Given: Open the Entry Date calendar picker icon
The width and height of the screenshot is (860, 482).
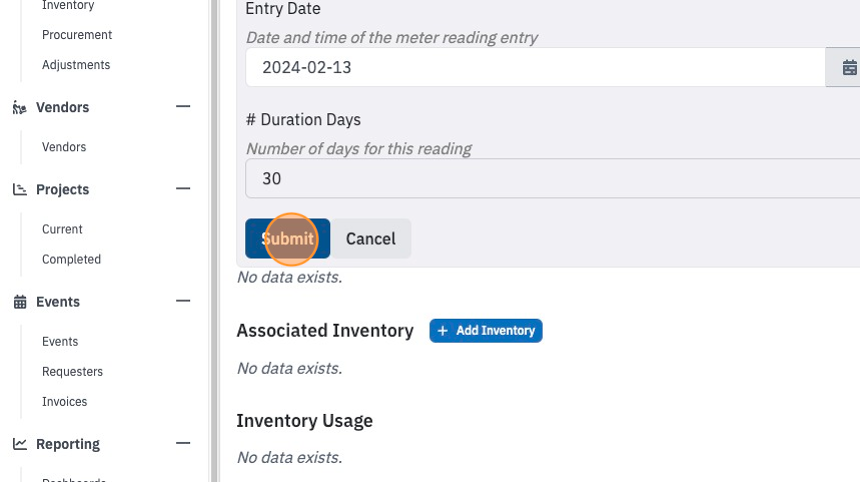Looking at the screenshot, I should [x=849, y=67].
